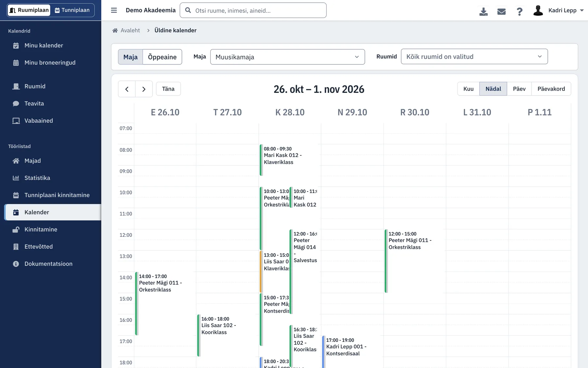The image size is (588, 368).
Task: Go to next week arrow
Action: tap(144, 89)
